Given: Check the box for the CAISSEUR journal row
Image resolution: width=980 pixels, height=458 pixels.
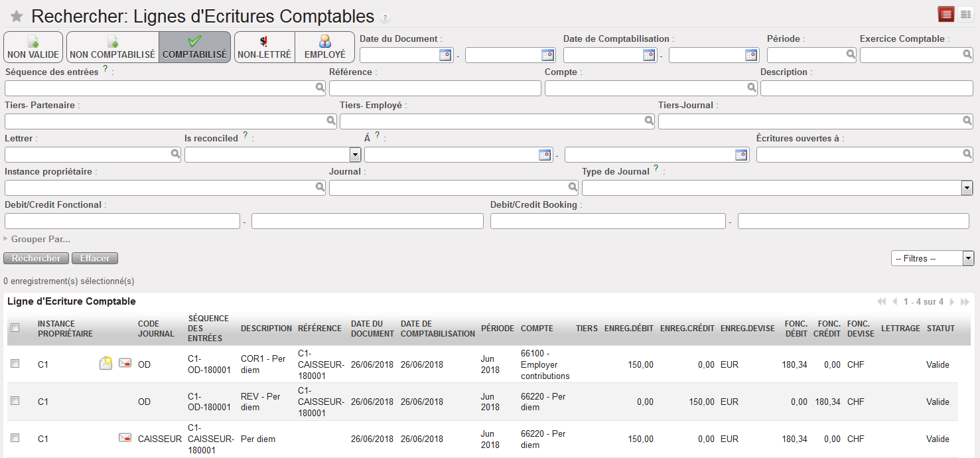Looking at the screenshot, I should tap(15, 438).
